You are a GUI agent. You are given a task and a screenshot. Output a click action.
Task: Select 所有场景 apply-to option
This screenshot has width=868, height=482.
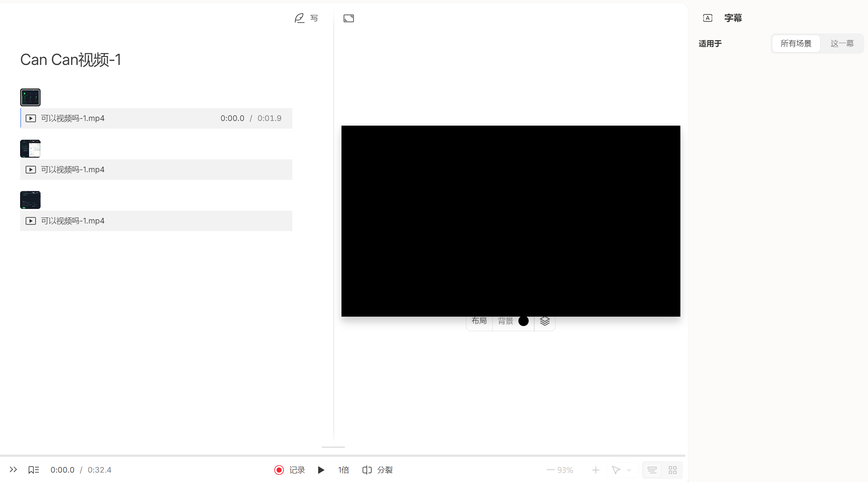pyautogui.click(x=796, y=44)
